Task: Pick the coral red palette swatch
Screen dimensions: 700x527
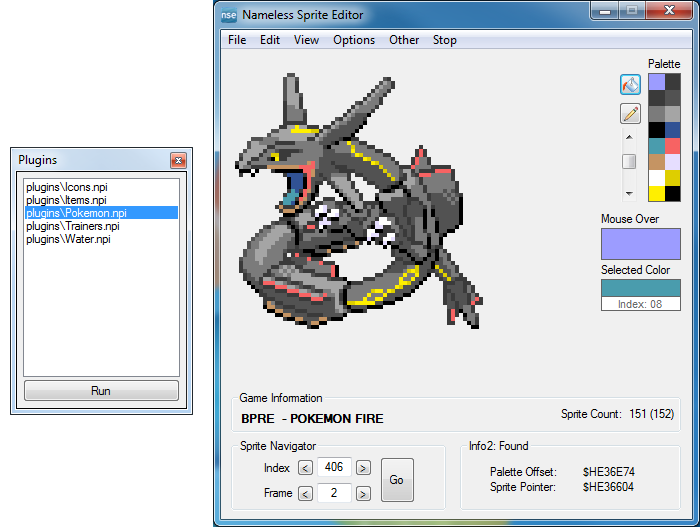Action: [x=673, y=146]
